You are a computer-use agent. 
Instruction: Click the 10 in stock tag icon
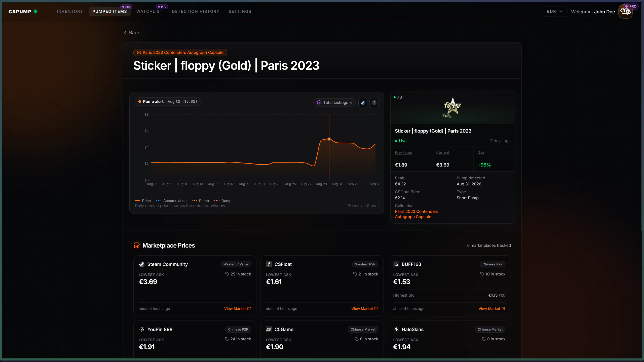[482, 274]
